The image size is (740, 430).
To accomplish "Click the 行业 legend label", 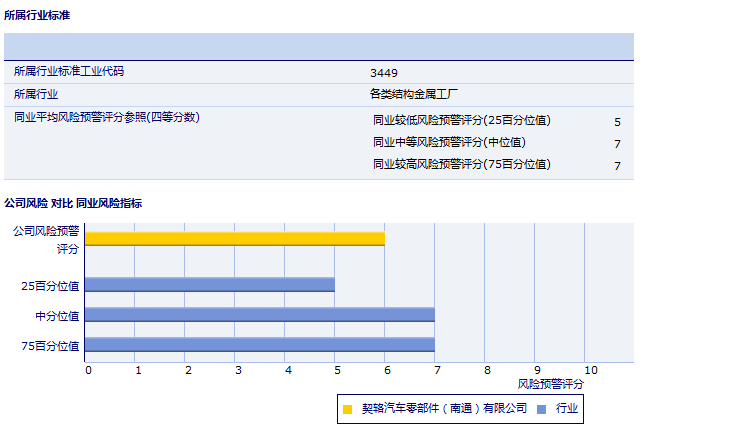I will coord(567,408).
